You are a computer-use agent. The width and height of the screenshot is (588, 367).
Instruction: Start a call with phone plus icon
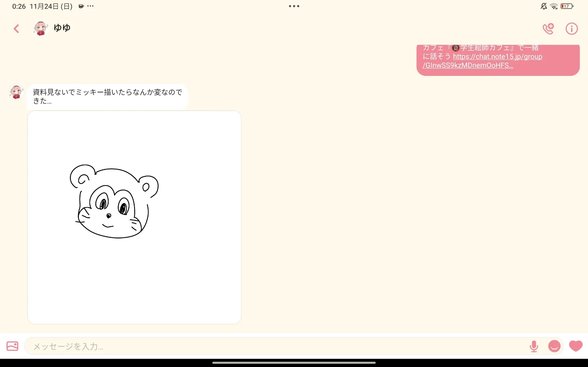click(548, 29)
